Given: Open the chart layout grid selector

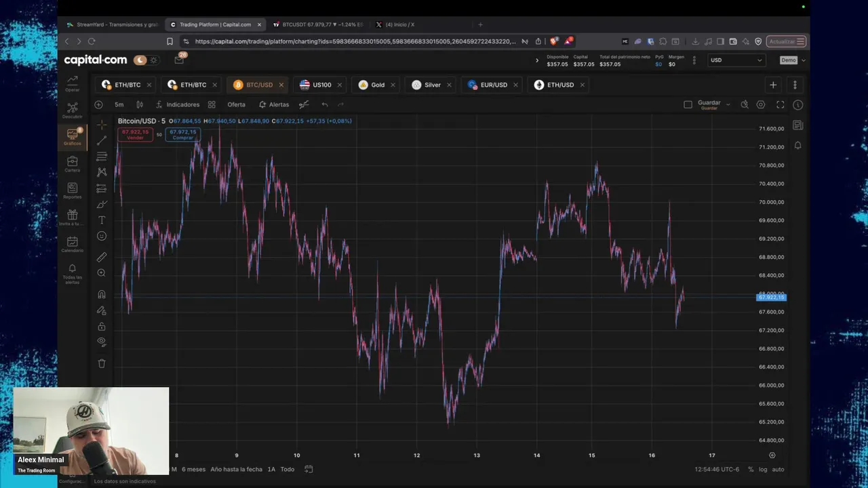Looking at the screenshot, I should 212,104.
